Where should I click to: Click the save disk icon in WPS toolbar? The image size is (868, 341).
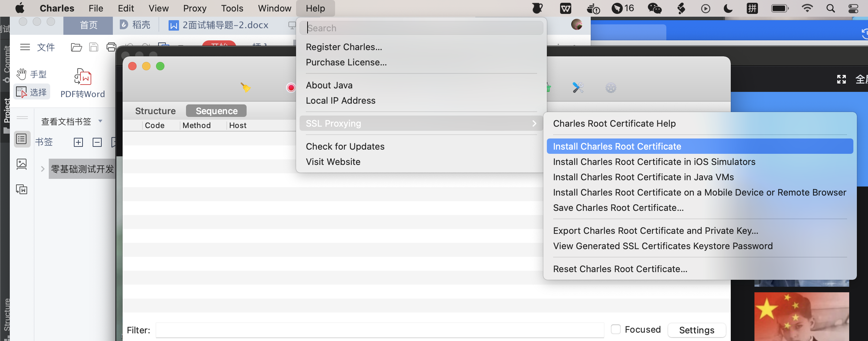click(94, 47)
